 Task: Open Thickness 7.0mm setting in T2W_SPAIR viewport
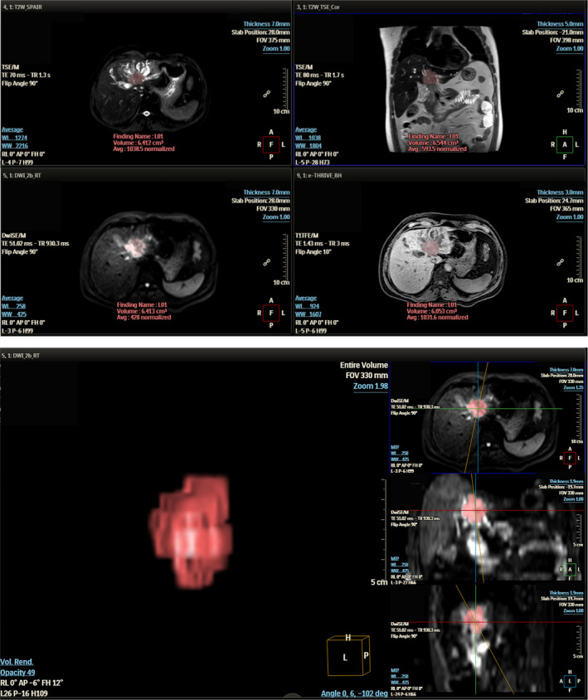(266, 24)
